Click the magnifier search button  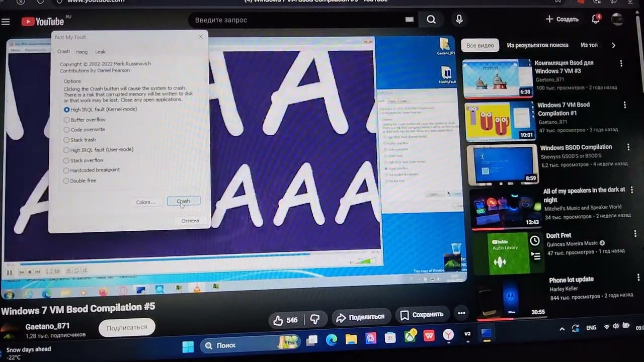[x=431, y=20]
